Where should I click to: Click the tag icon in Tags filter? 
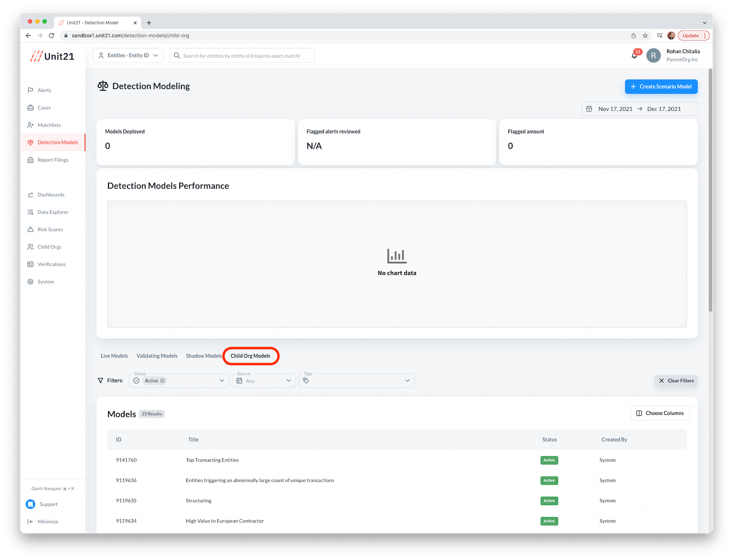[306, 381]
